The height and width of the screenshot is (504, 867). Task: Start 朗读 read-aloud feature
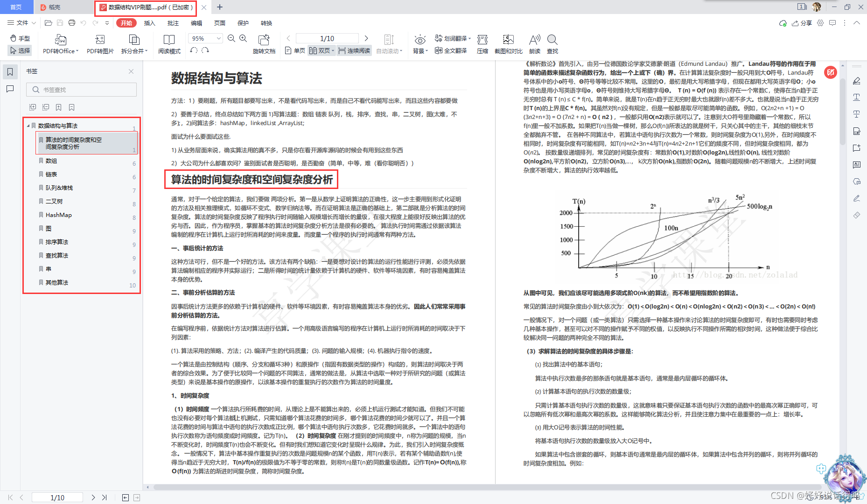[534, 44]
